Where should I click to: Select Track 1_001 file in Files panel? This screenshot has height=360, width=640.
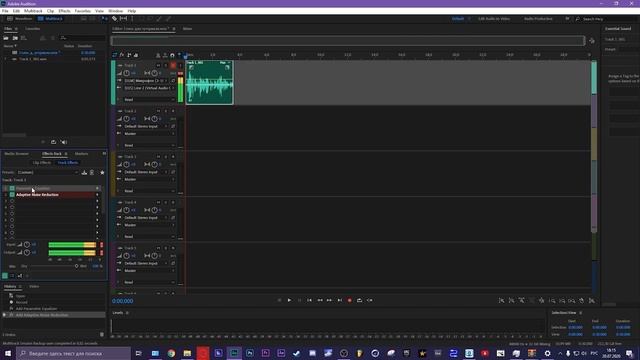tap(33, 59)
